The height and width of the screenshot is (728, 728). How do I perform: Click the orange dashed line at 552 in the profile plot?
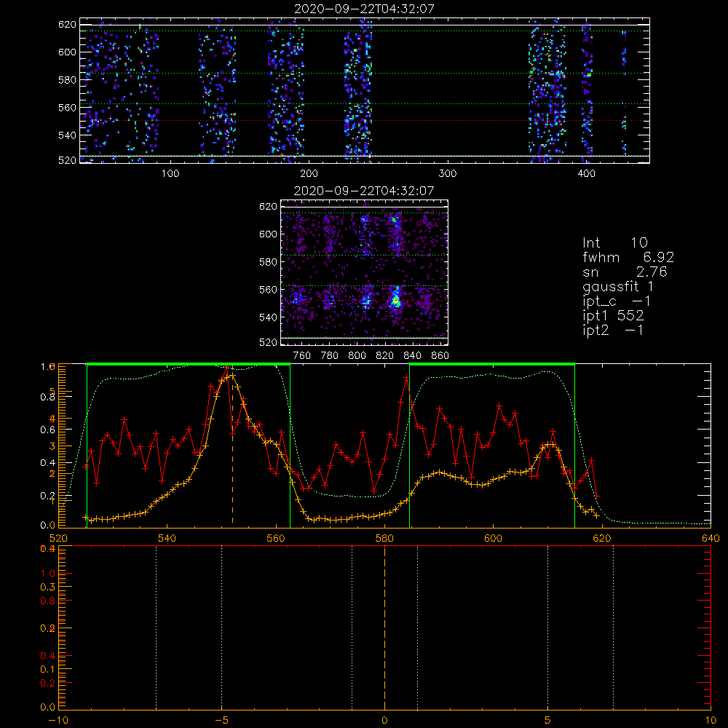[x=233, y=446]
